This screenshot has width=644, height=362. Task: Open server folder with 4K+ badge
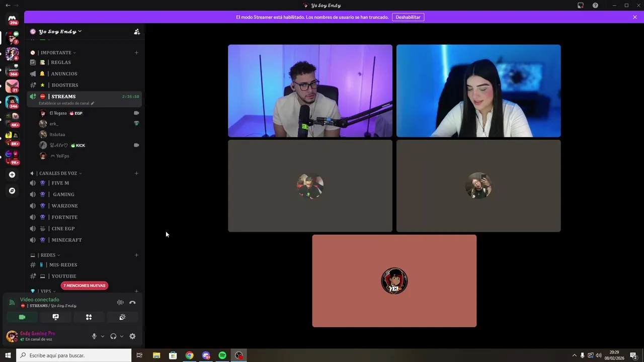pyautogui.click(x=12, y=120)
